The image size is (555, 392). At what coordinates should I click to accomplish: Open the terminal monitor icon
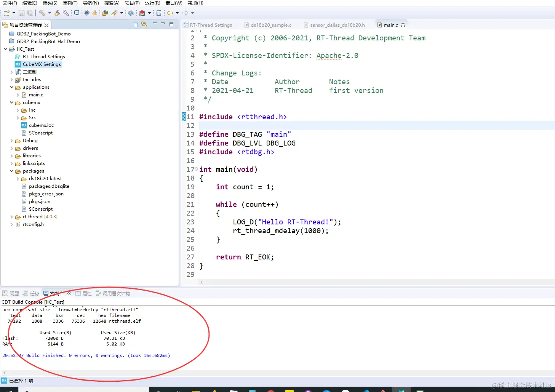pos(77,13)
